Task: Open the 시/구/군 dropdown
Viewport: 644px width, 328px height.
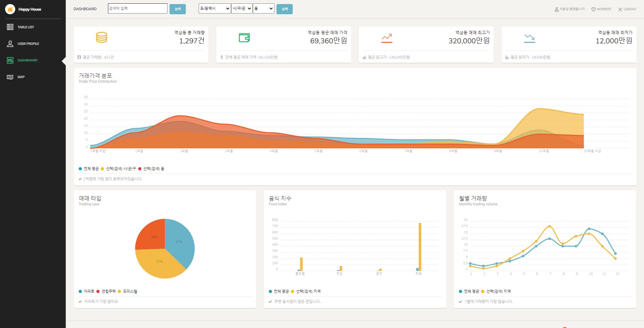Action: tap(242, 8)
